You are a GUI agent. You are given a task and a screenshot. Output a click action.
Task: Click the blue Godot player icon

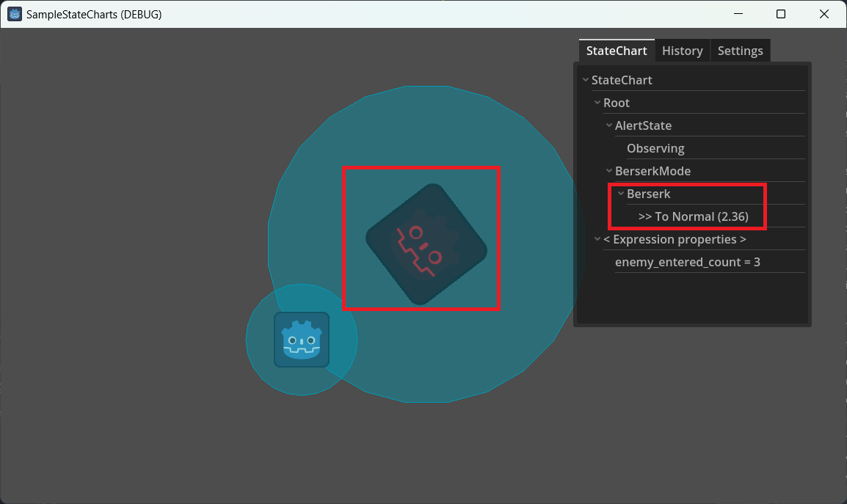[x=302, y=340]
